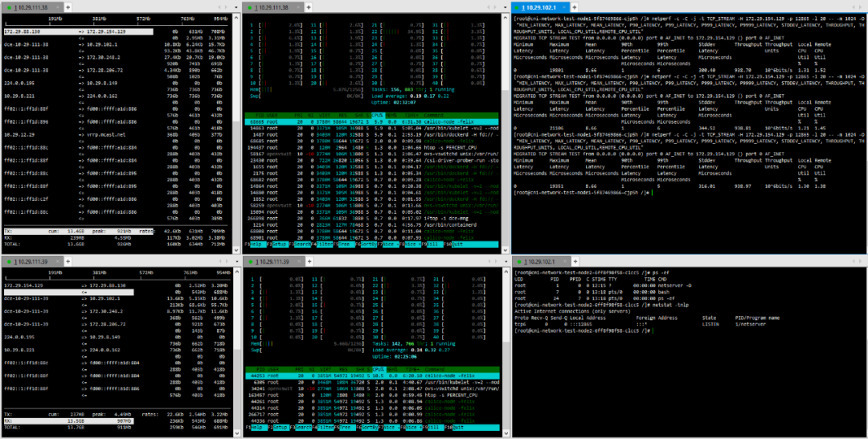Image resolution: width=868 pixels, height=439 pixels.
Task: Add a new tab in top-right netperf pane
Action: (x=574, y=7)
